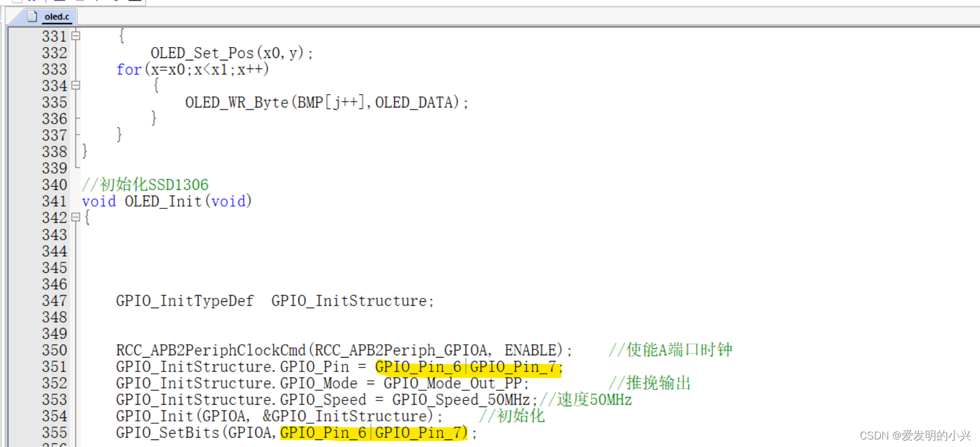Click the 'GPIO_InitTypeDef' type on line 347
980x447 pixels.
185,301
